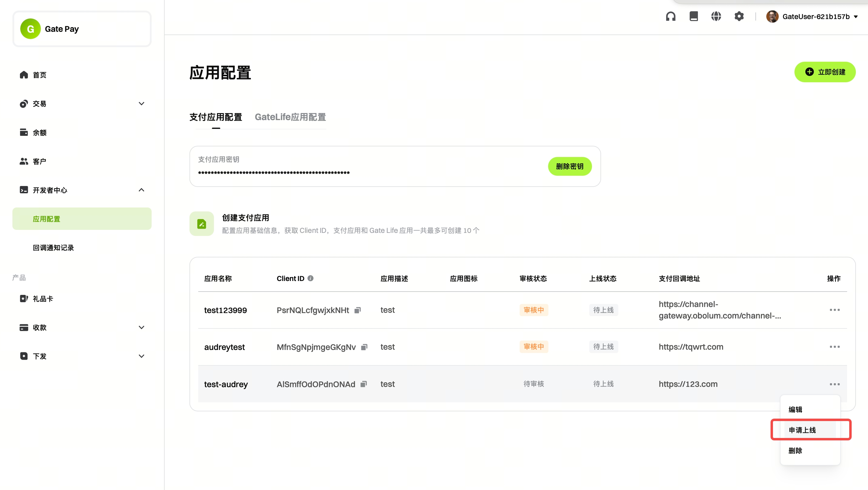Image resolution: width=868 pixels, height=490 pixels.
Task: Open 回调通知记录 in the sidebar
Action: pyautogui.click(x=53, y=247)
